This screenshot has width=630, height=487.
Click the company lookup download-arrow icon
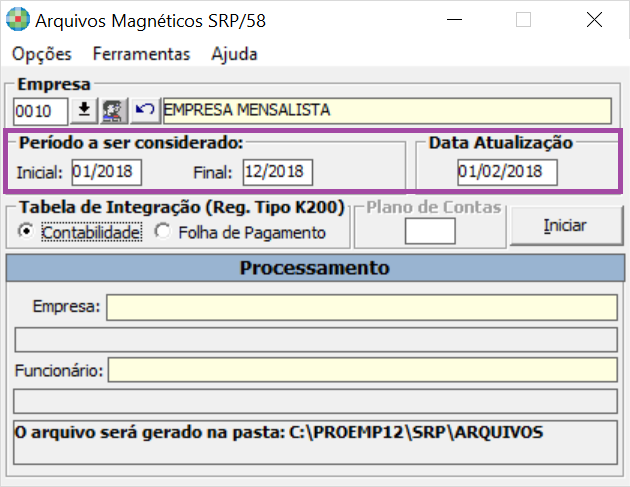pyautogui.click(x=84, y=110)
